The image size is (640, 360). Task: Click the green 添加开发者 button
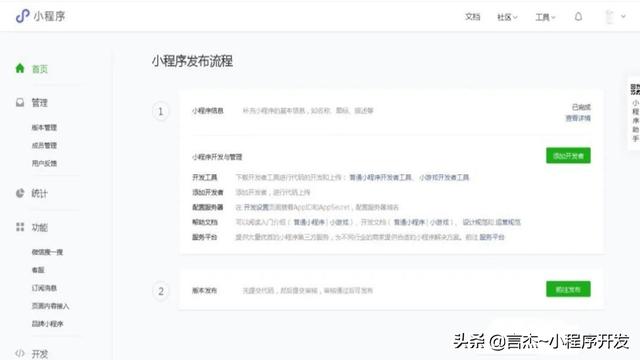point(568,156)
